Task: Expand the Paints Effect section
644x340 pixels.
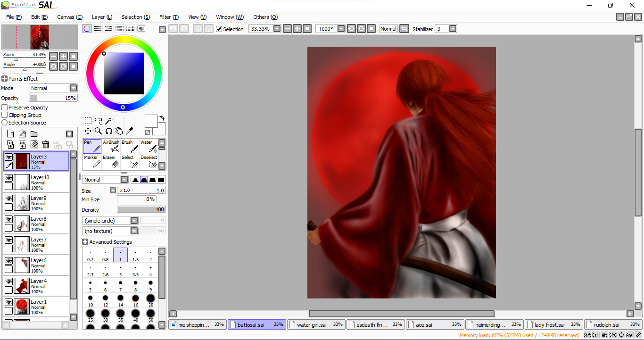Action: tap(5, 79)
